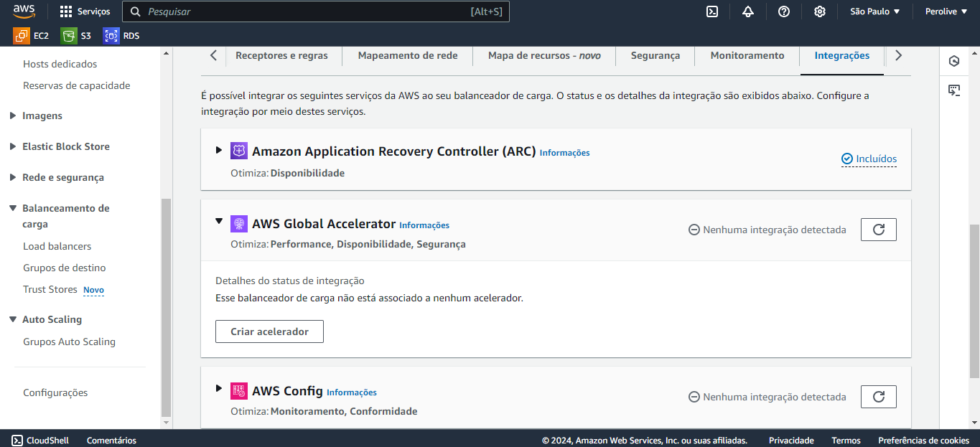Click the main page vertical scrollbar thumb
980x447 pixels.
point(974,301)
